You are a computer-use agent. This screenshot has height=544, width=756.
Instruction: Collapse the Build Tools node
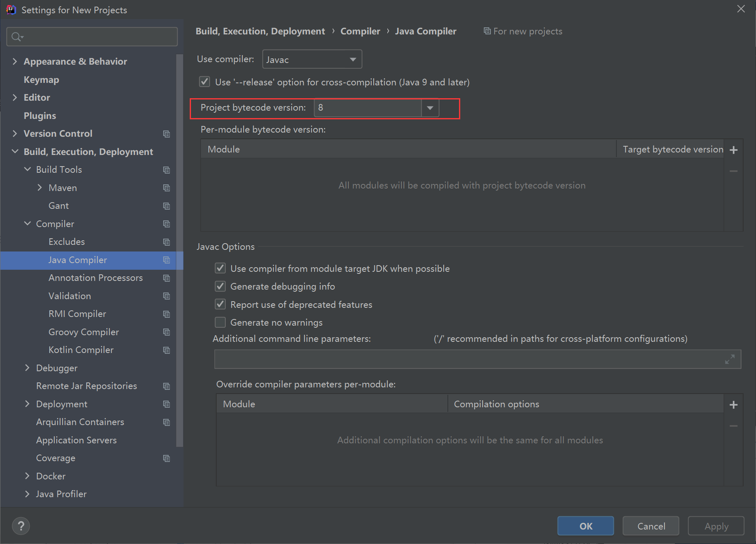click(x=27, y=169)
